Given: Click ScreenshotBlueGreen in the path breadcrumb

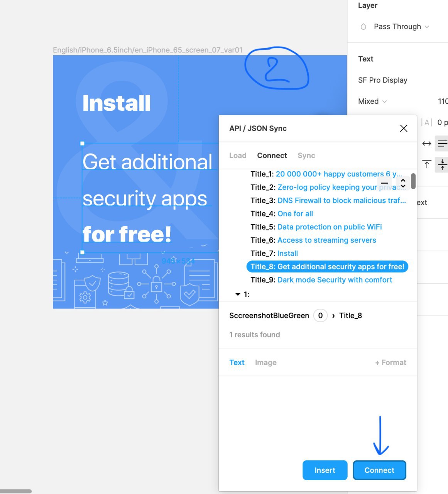Looking at the screenshot, I should (269, 316).
